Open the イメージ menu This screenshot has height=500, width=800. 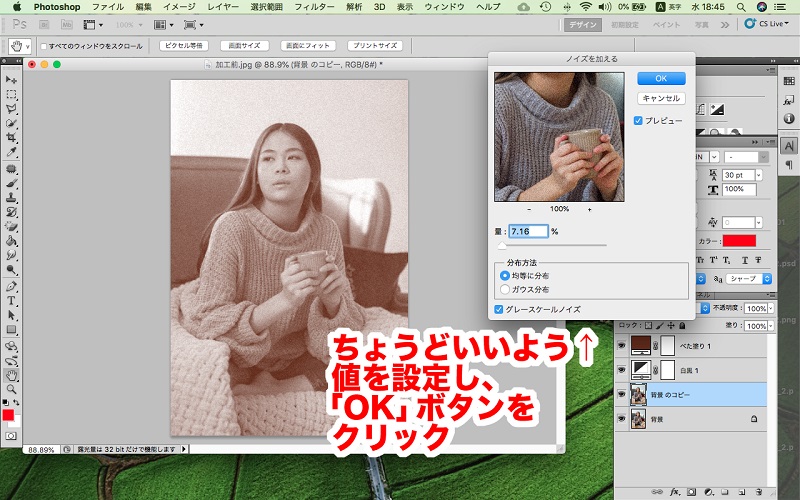179,7
